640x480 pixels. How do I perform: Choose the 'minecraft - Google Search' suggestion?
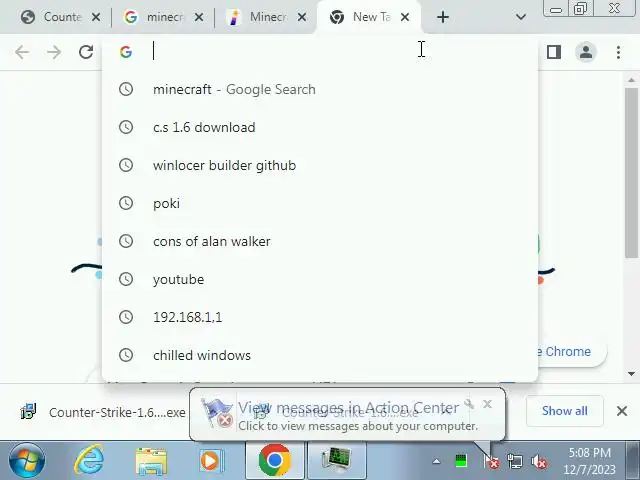click(320, 89)
